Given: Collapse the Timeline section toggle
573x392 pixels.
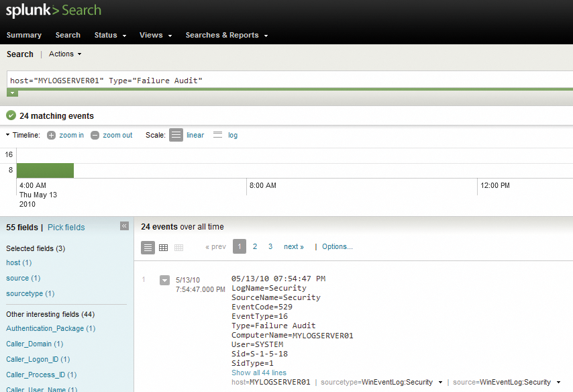Looking at the screenshot, I should [x=7, y=135].
